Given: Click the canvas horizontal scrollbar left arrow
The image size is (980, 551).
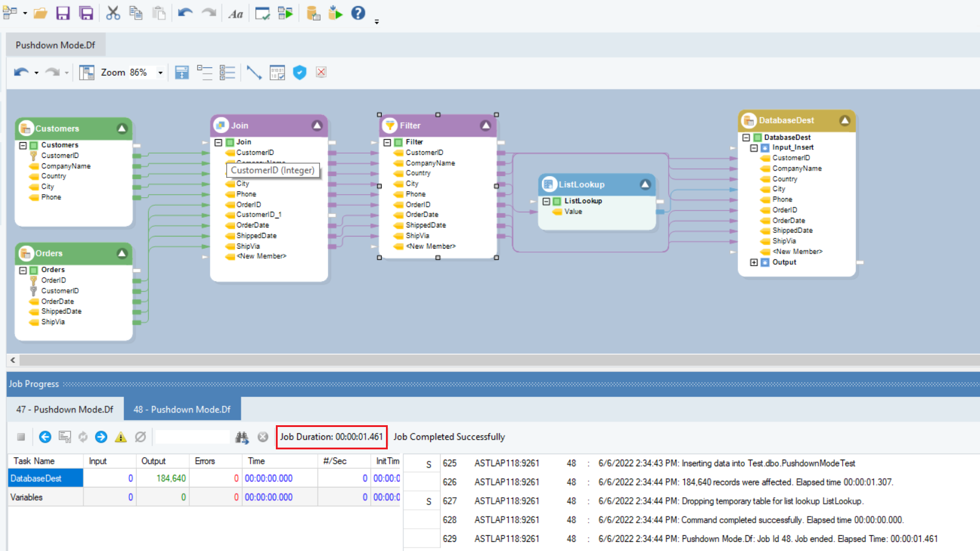Looking at the screenshot, I should pos(13,360).
